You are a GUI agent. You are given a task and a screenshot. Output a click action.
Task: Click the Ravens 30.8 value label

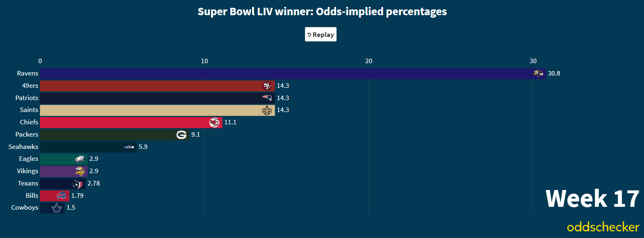pos(554,73)
